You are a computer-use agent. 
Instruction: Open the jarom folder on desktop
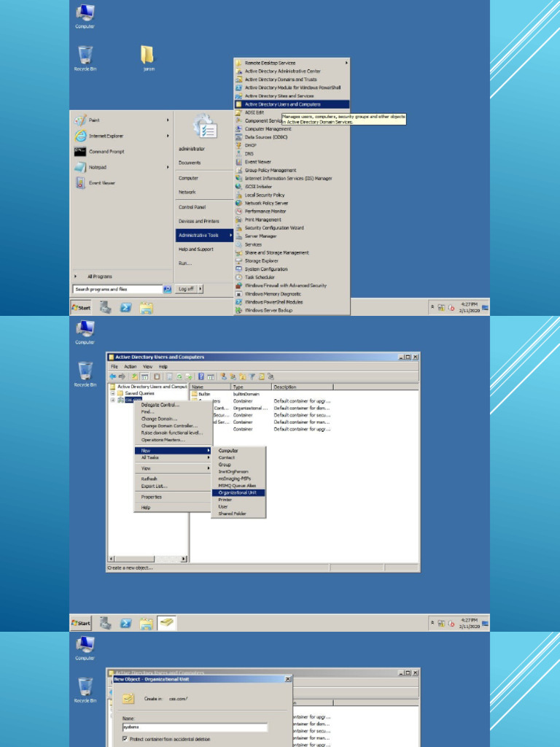pyautogui.click(x=148, y=55)
